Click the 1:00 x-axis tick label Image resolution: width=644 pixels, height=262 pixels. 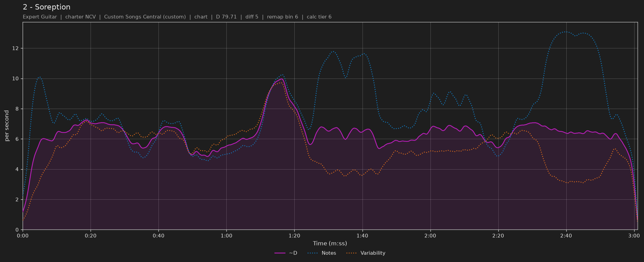tap(226, 236)
